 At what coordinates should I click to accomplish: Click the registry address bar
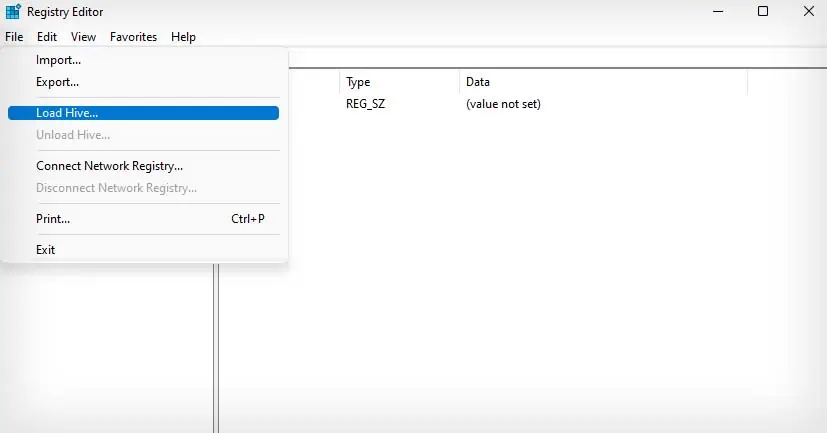[557, 59]
